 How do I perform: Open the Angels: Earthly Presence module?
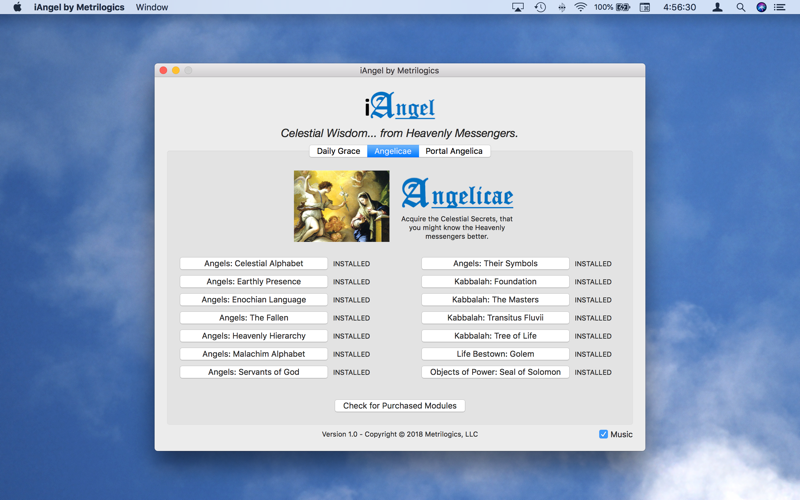tap(254, 282)
